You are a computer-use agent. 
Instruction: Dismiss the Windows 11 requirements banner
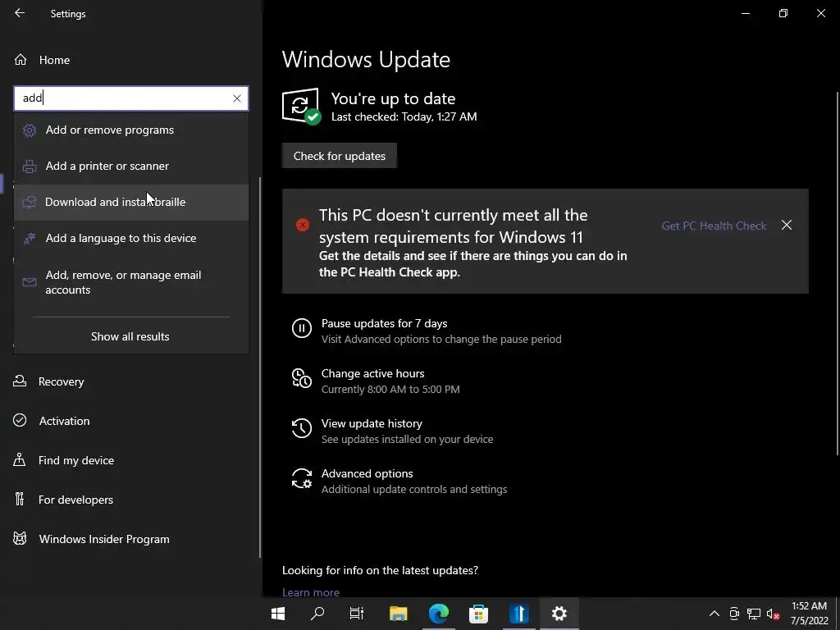pyautogui.click(x=787, y=225)
